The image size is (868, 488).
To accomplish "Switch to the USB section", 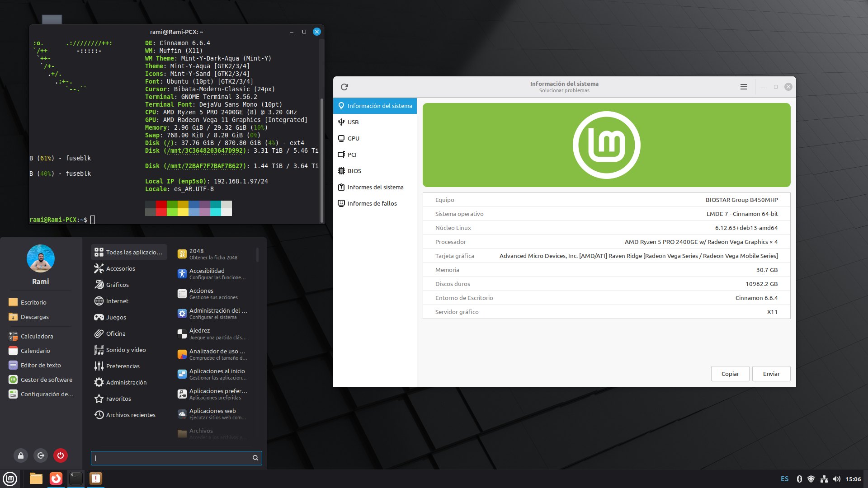I will point(375,122).
